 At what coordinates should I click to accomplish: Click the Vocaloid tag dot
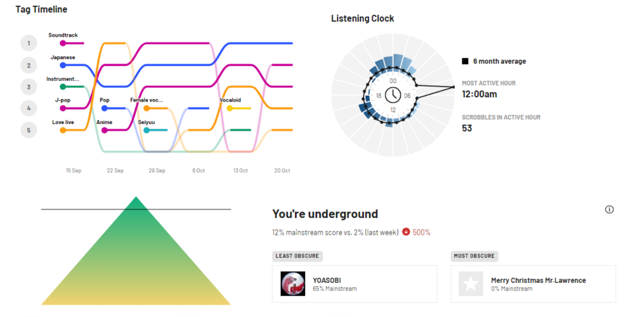229,108
